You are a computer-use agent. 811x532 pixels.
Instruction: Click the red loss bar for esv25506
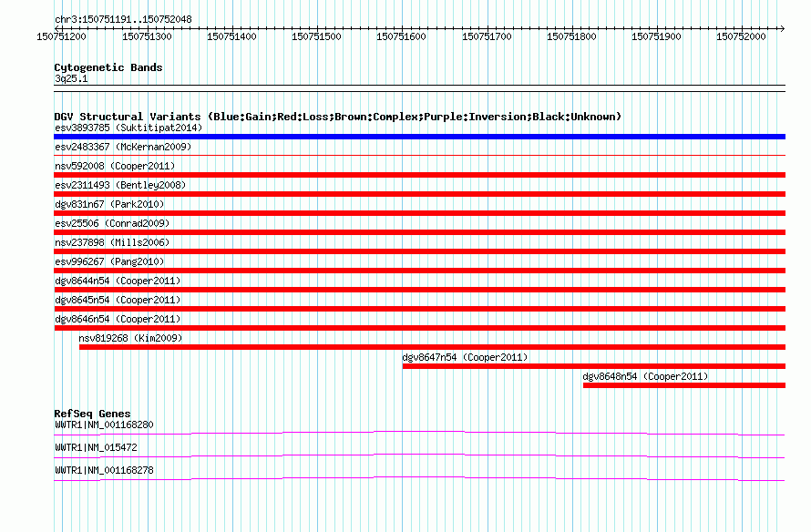(419, 232)
